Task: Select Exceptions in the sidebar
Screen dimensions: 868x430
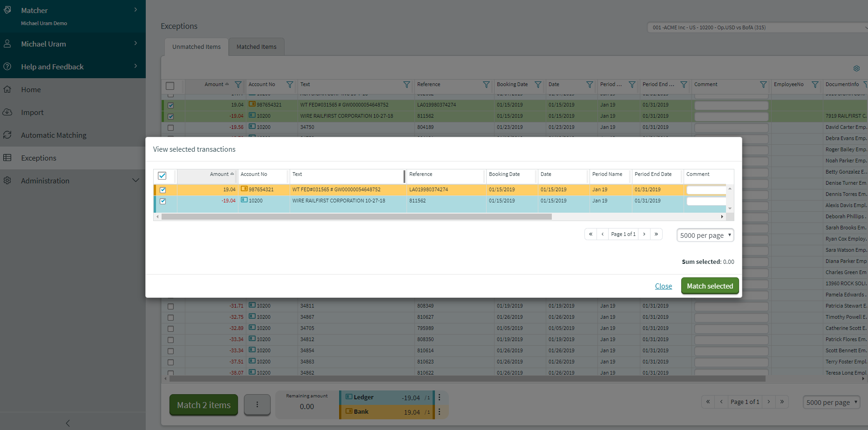Action: coord(39,158)
